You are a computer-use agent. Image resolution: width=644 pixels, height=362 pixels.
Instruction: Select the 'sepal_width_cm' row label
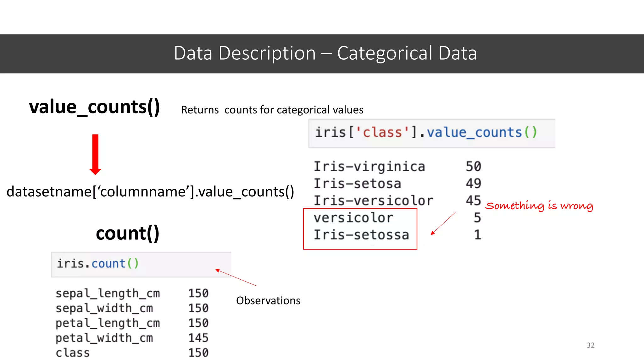pyautogui.click(x=104, y=308)
